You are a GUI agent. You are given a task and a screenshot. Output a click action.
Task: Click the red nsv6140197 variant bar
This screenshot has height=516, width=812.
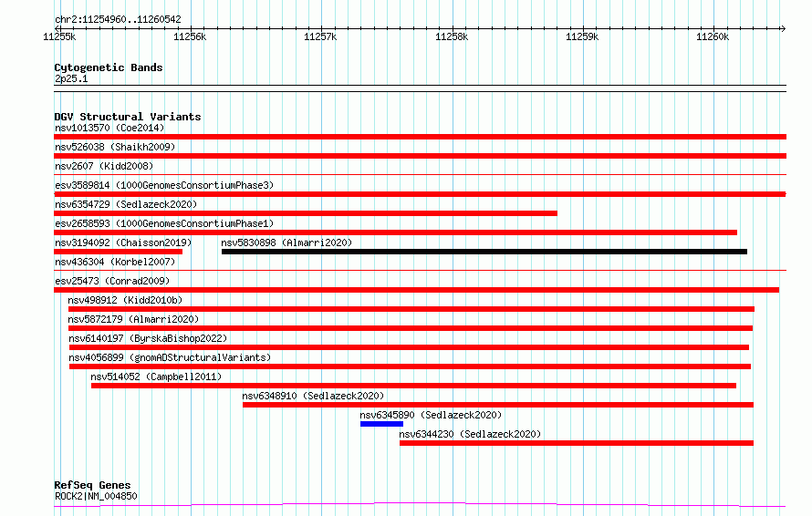coord(409,347)
